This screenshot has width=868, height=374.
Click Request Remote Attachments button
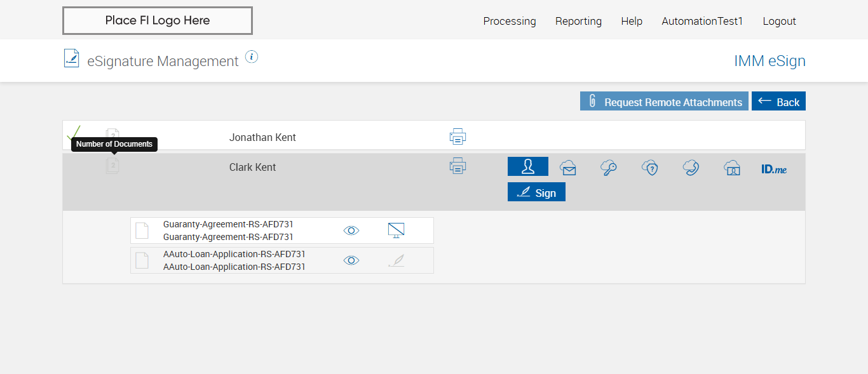pyautogui.click(x=664, y=102)
